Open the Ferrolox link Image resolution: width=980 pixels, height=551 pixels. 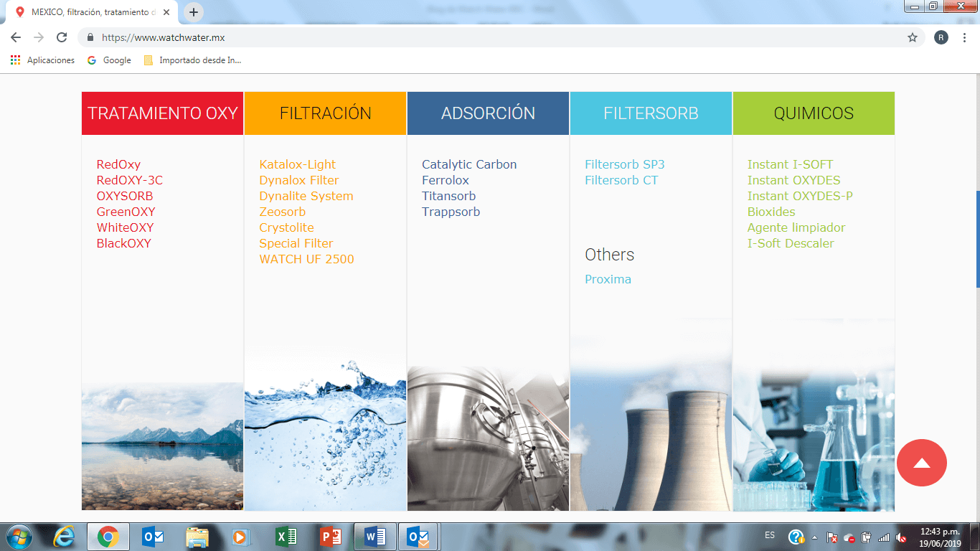pyautogui.click(x=446, y=180)
